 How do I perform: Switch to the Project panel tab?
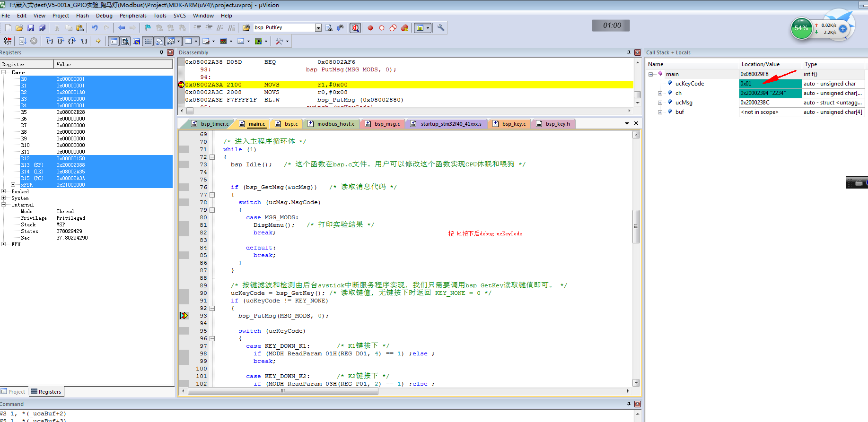pyautogui.click(x=13, y=392)
